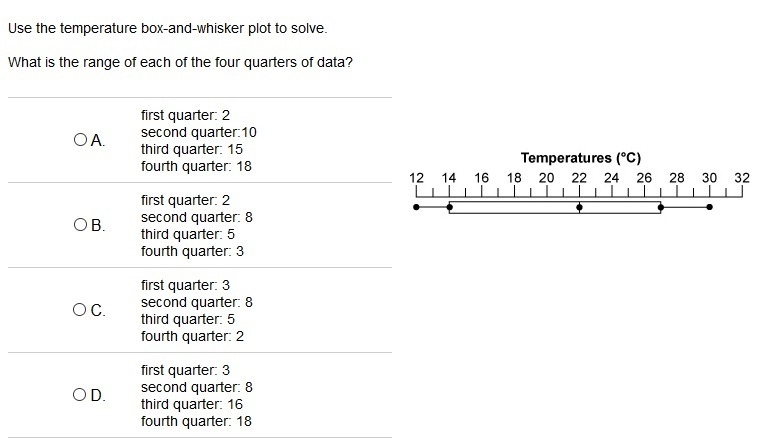This screenshot has width=765, height=443.
Task: Click the box-and-whisker instruction heading
Action: [167, 28]
